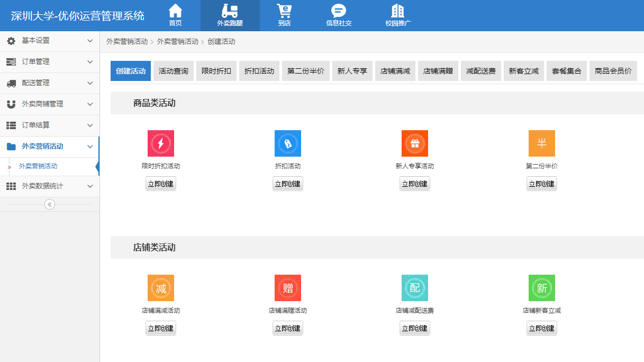Click the green 店铺新客立减 新 icon
The width and height of the screenshot is (644, 362).
pyautogui.click(x=542, y=288)
